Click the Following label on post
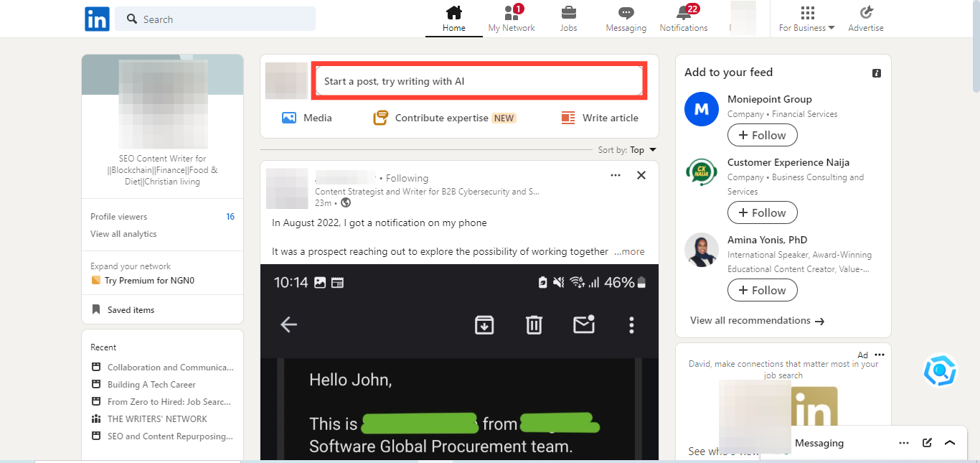The height and width of the screenshot is (463, 980). (407, 178)
